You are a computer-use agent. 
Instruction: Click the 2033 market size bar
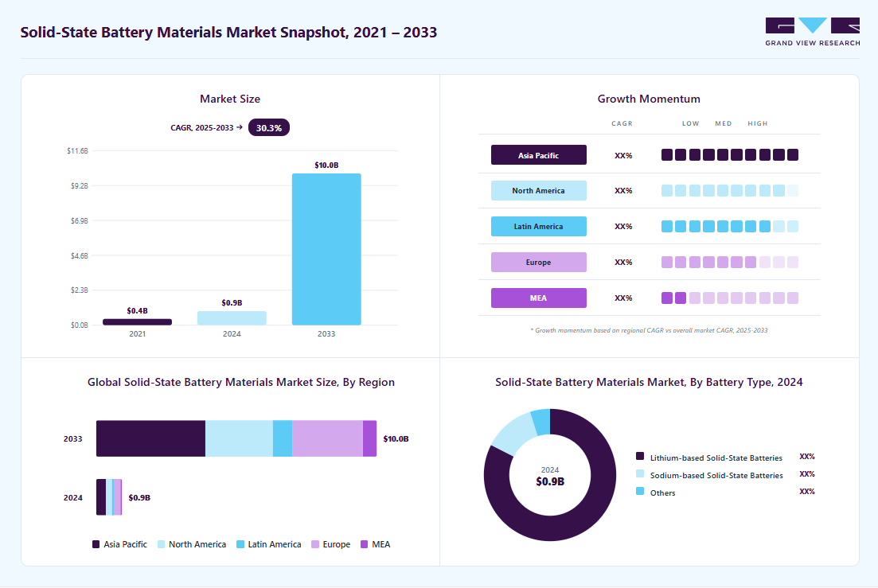326,249
